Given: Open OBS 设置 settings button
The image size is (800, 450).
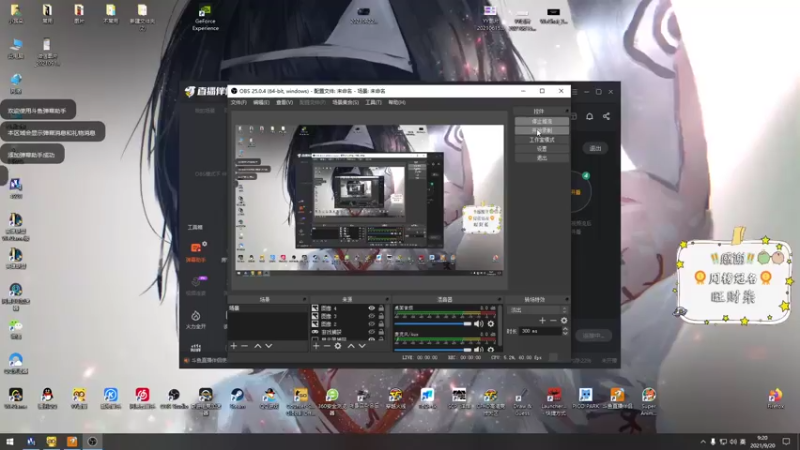Looking at the screenshot, I should [541, 149].
